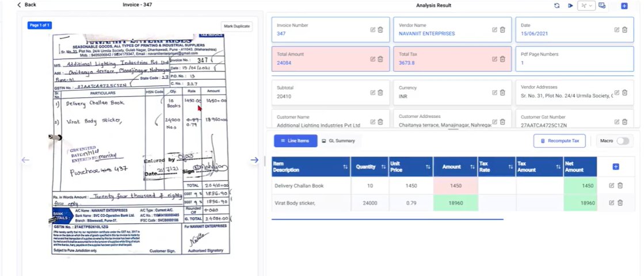
Task: Click Item Description cell Delivery Challan Book
Action: click(311, 186)
